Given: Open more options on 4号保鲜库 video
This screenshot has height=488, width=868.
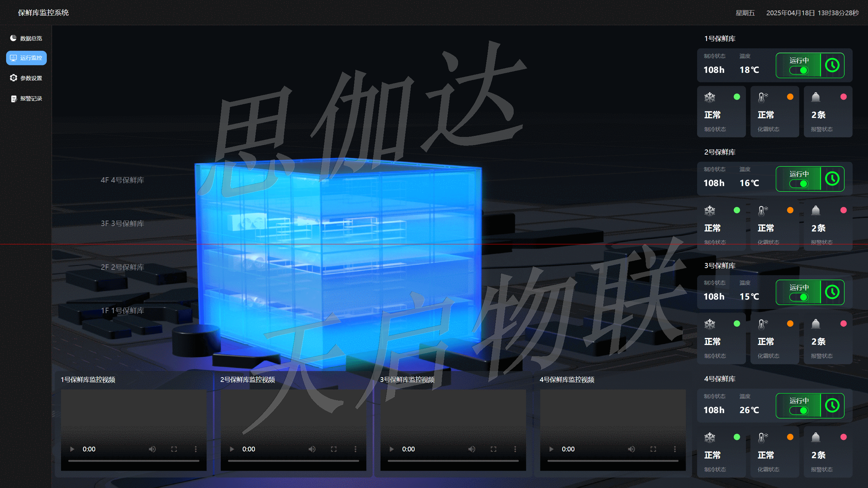Looking at the screenshot, I should 675,449.
